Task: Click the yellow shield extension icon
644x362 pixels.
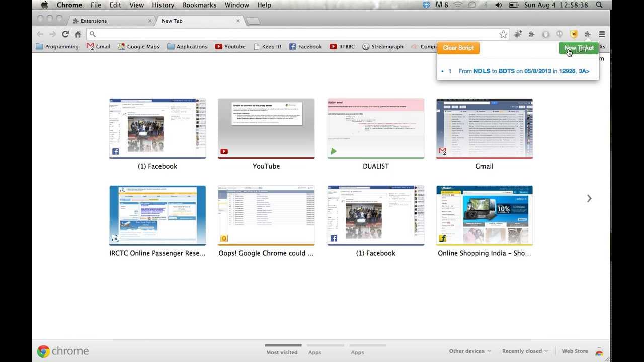Action: tap(574, 34)
